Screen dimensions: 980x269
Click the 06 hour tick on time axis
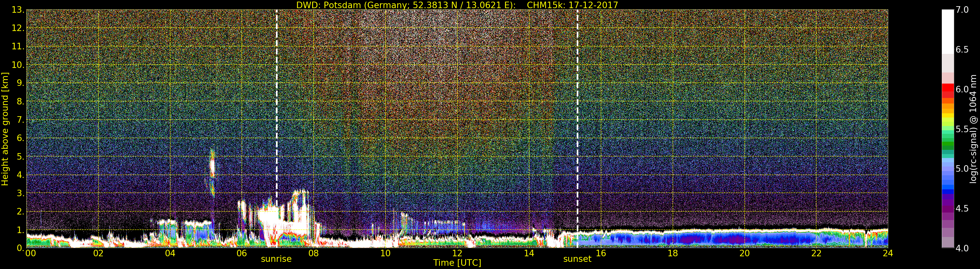(x=242, y=253)
